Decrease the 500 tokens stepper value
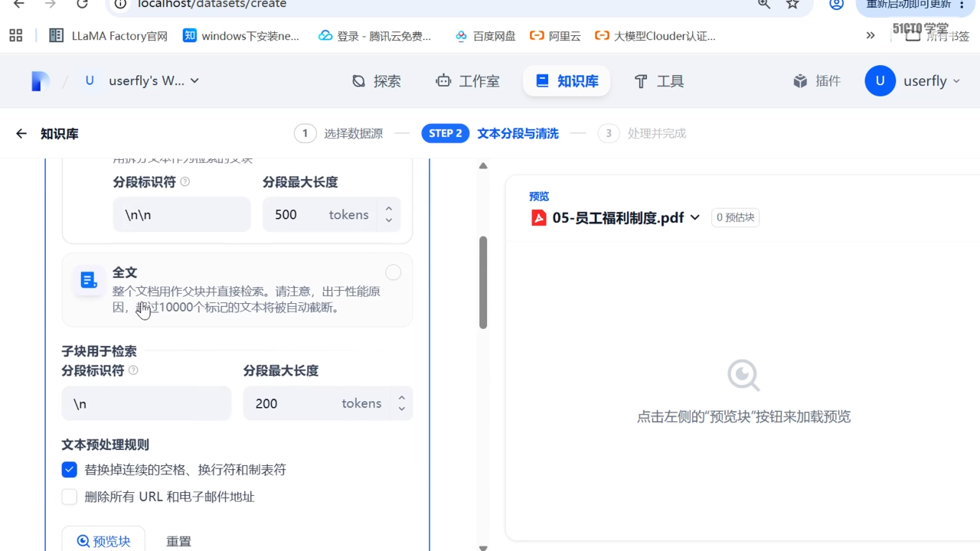This screenshot has width=980, height=551. 388,220
